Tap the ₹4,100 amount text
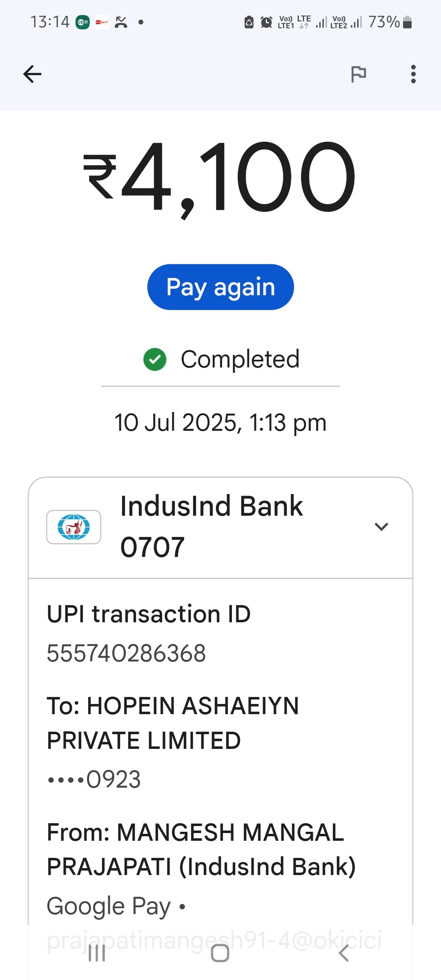The width and height of the screenshot is (441, 980). [220, 177]
